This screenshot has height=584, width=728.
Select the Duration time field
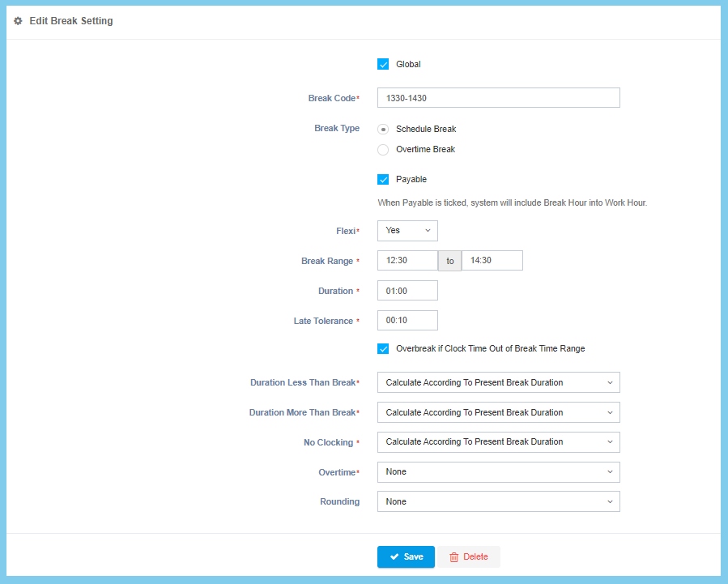pos(407,291)
